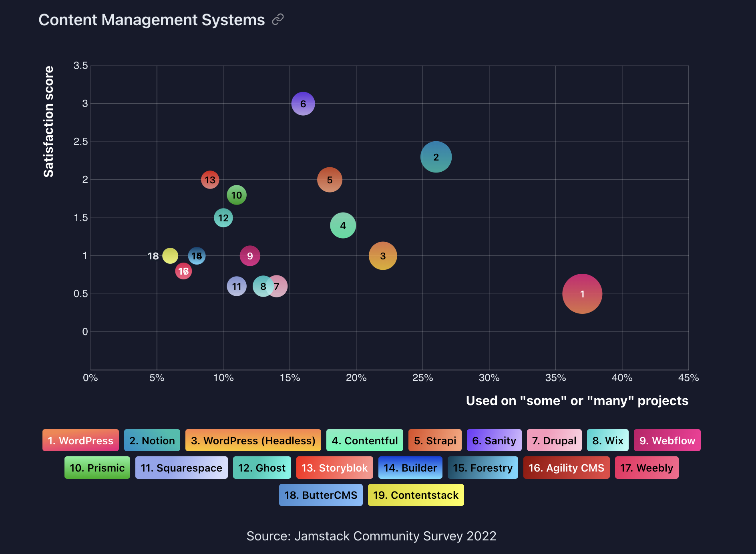Toggle the 16. Agility CMS legend item

567,468
